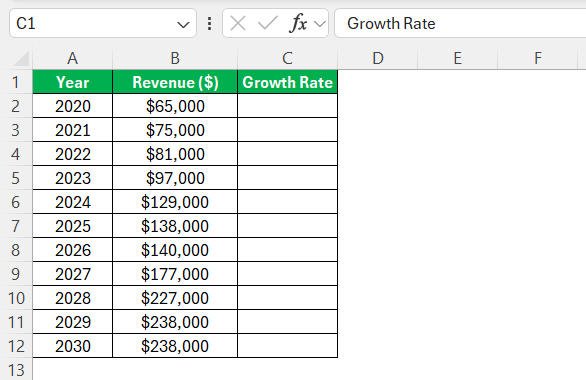Select empty Growth Rate cell for 2021
Viewport: 586px width, 380px height.
coord(287,130)
